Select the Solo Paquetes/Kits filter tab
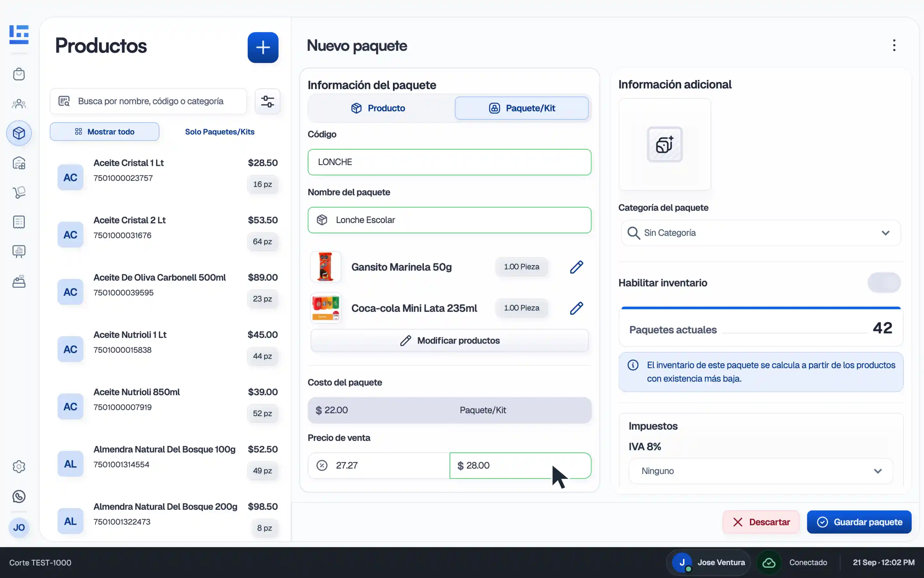924x578 pixels. pos(219,132)
